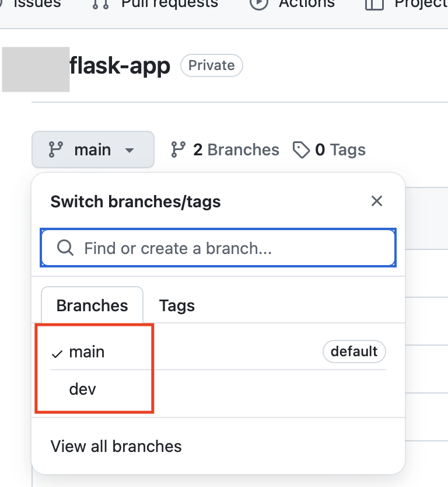Click the Projects table icon
The image size is (448, 487).
click(374, 4)
